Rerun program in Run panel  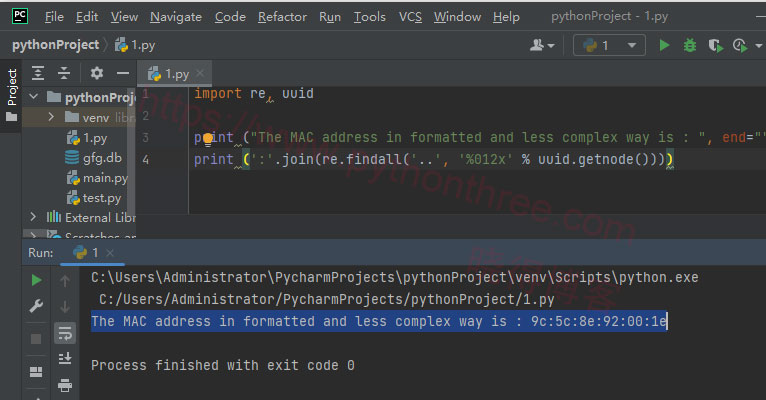37,280
